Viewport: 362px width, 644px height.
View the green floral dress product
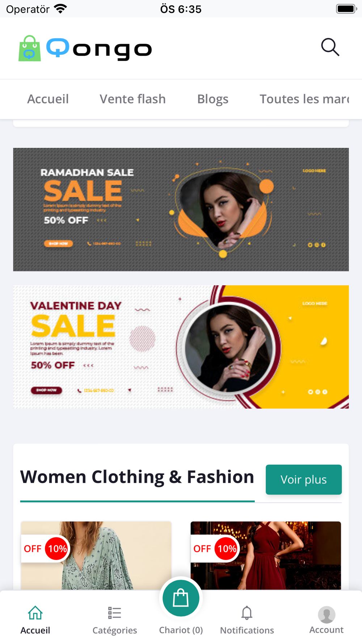click(96, 556)
